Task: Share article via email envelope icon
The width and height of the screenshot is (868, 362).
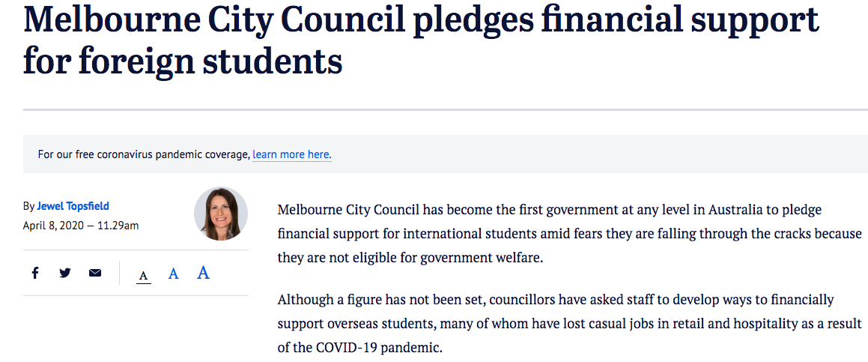Action: click(95, 273)
